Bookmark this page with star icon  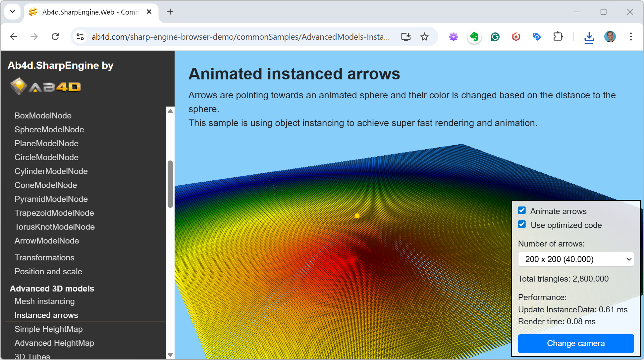click(424, 37)
